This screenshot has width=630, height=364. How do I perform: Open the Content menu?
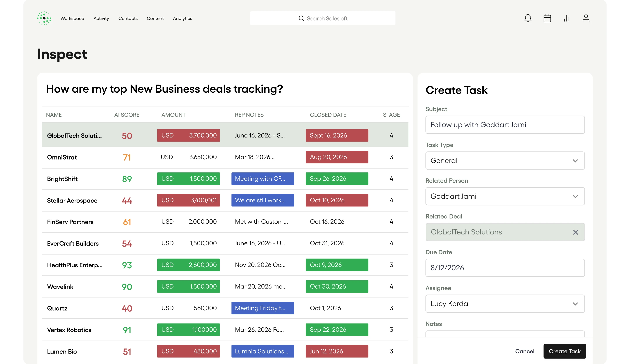point(155,19)
